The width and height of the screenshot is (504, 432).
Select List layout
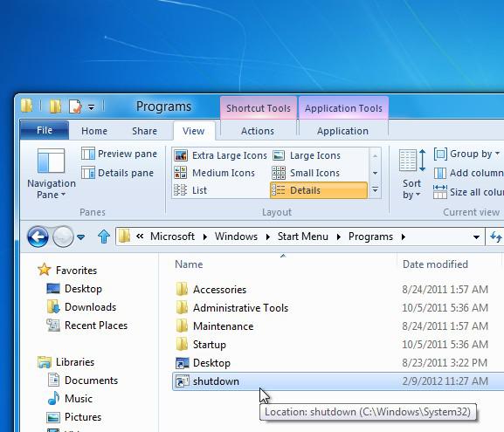190,190
